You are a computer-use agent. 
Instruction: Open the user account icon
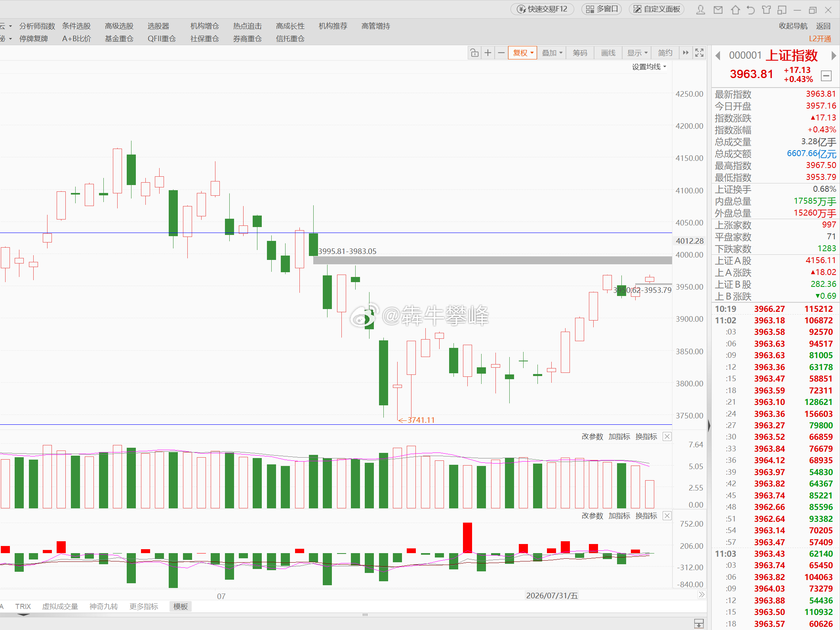(700, 10)
